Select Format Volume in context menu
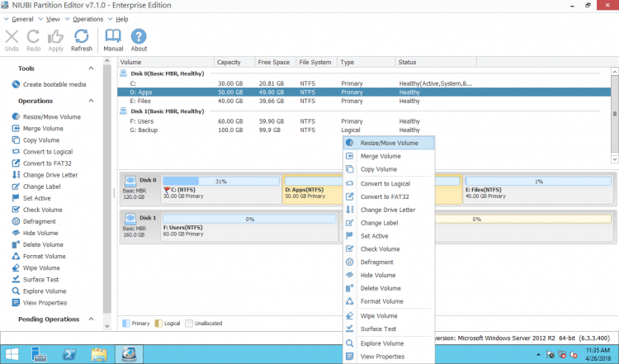The height and width of the screenshot is (364, 619). (x=389, y=301)
